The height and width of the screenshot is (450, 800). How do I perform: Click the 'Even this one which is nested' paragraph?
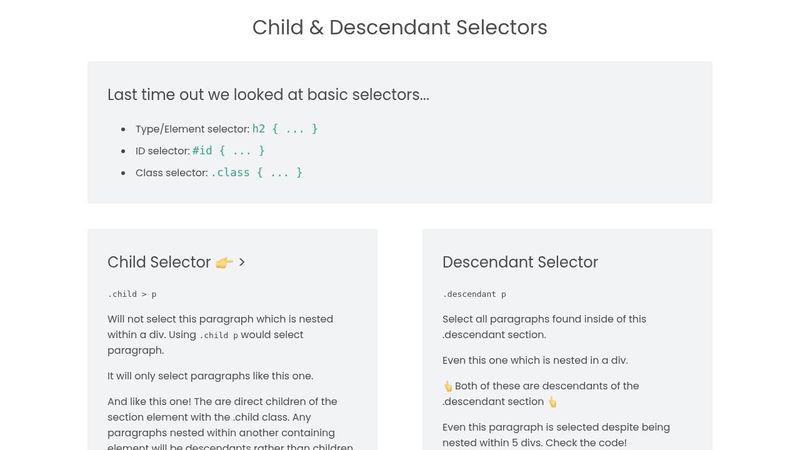(535, 360)
